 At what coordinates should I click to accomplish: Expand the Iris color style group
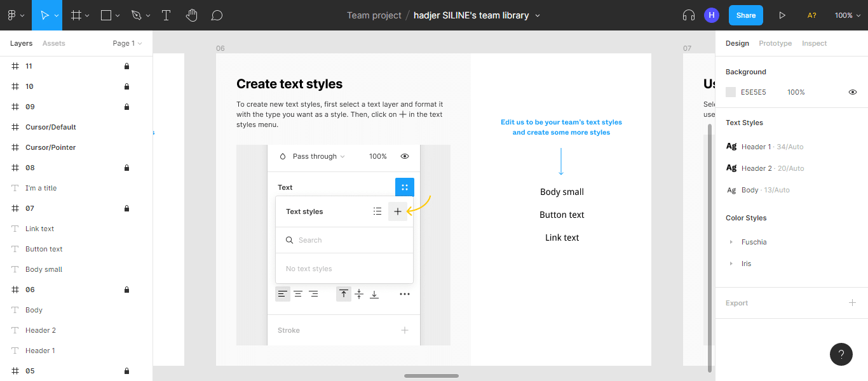(731, 264)
